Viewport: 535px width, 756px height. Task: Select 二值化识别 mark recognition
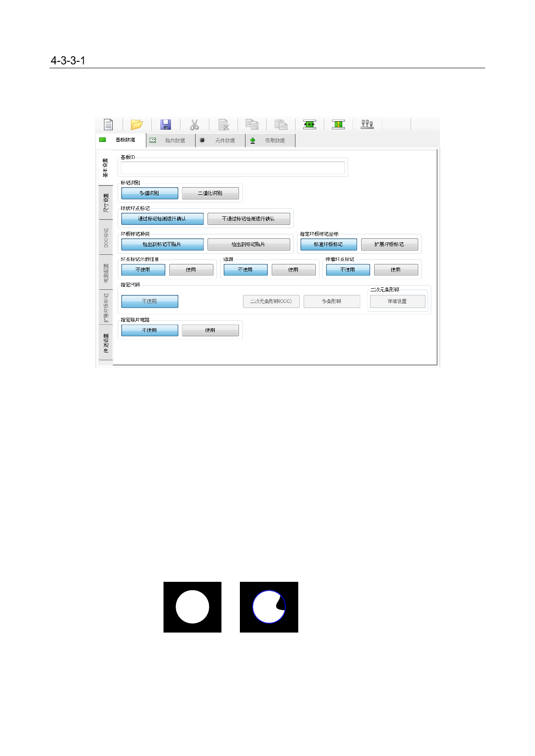210,193
